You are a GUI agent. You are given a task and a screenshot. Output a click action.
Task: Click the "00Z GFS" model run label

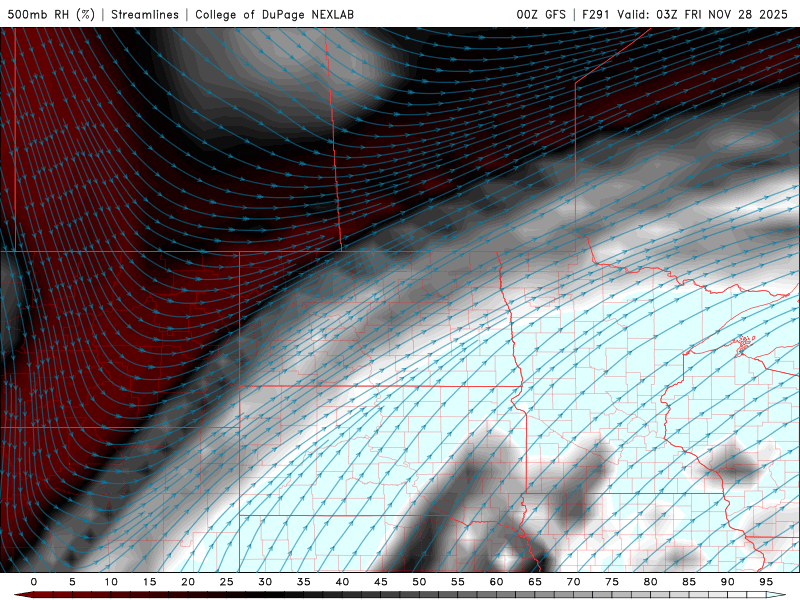pos(541,14)
